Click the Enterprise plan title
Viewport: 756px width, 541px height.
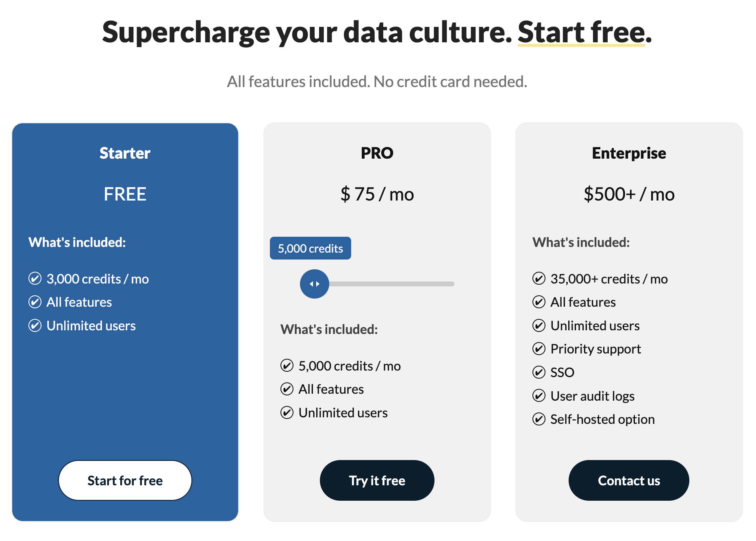coord(629,153)
